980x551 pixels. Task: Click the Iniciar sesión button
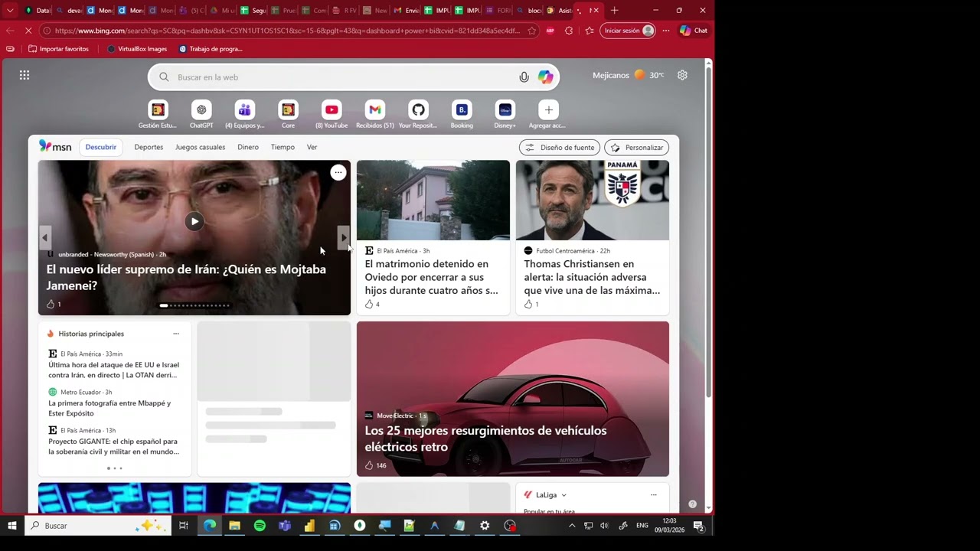tap(628, 31)
